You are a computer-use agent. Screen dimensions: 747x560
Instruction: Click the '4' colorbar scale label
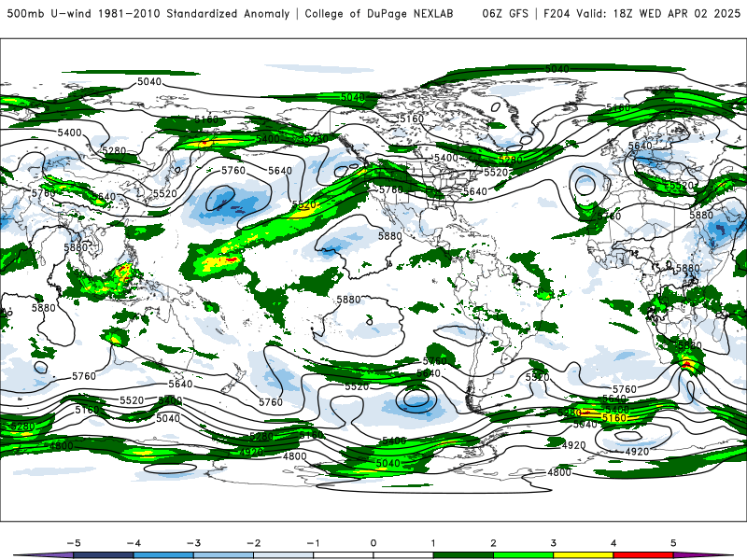613,543
